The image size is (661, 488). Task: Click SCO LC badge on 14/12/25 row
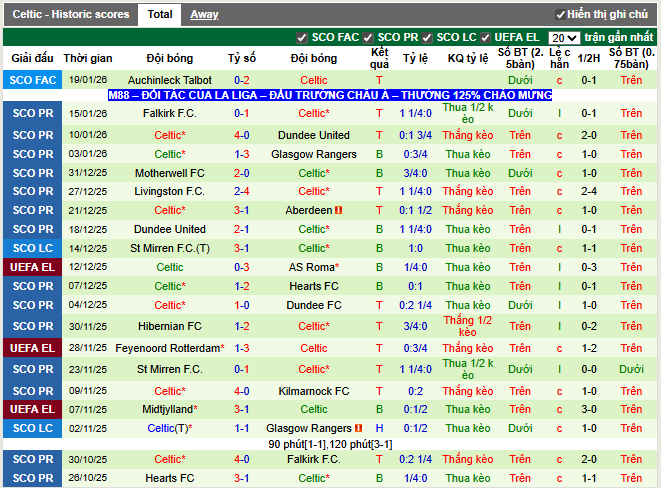point(32,248)
